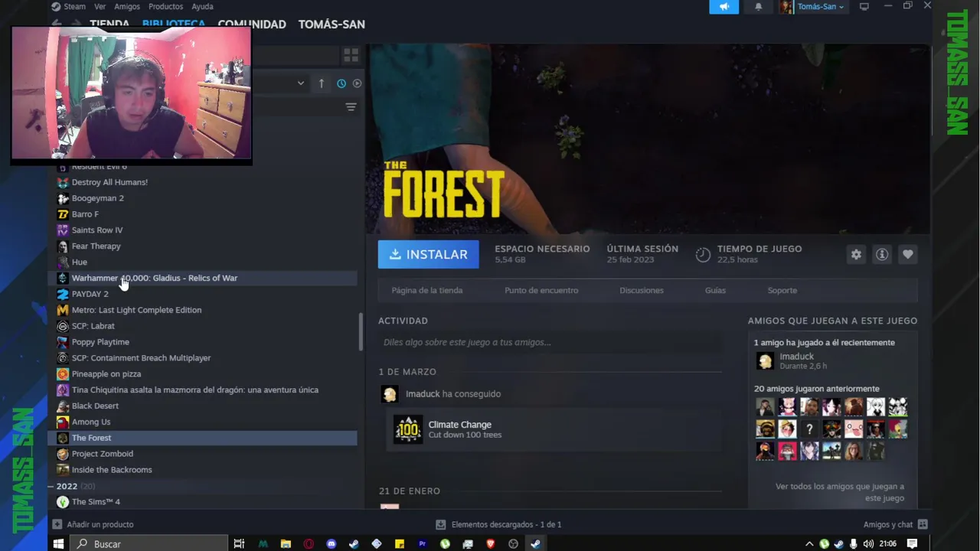The width and height of the screenshot is (980, 551).
Task: Open The Forest settings gear
Action: (x=856, y=255)
